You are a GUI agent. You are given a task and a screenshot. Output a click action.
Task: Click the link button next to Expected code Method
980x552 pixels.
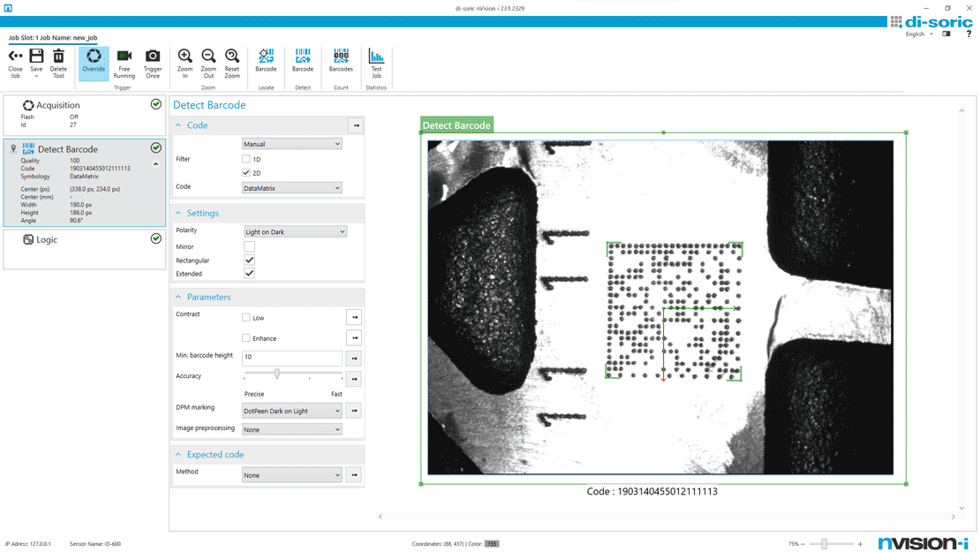click(354, 475)
